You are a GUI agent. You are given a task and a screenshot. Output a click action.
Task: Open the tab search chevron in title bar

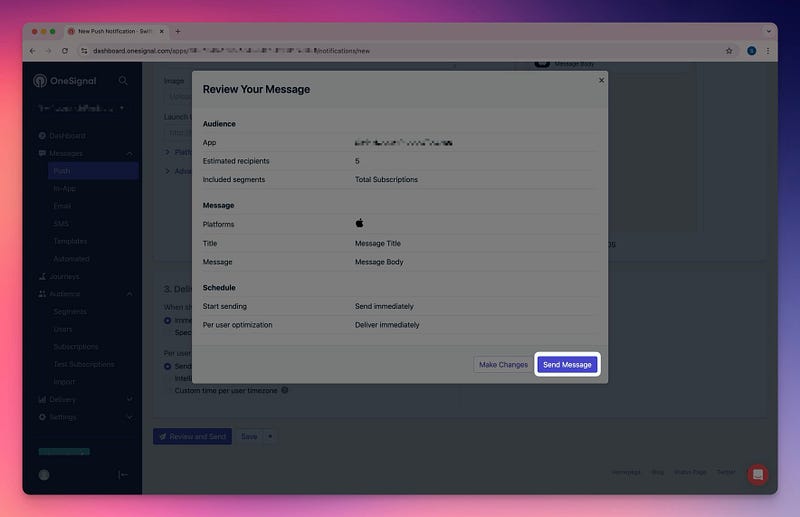(x=768, y=32)
